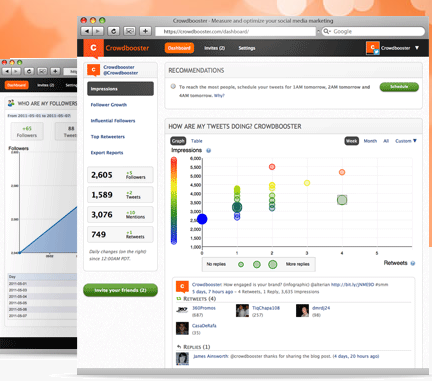The width and height of the screenshot is (432, 381).
Task: Click the add bookmark plus icon
Action: pyautogui.click(x=145, y=31)
